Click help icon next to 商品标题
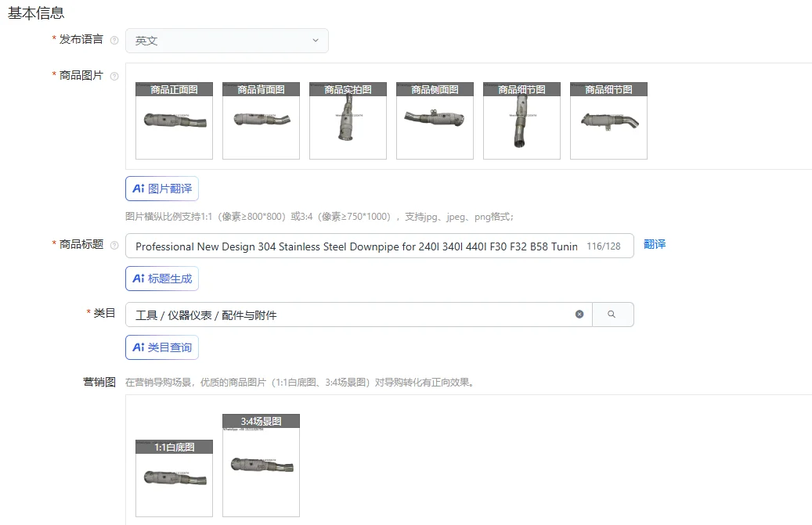This screenshot has width=812, height=525. click(x=114, y=245)
